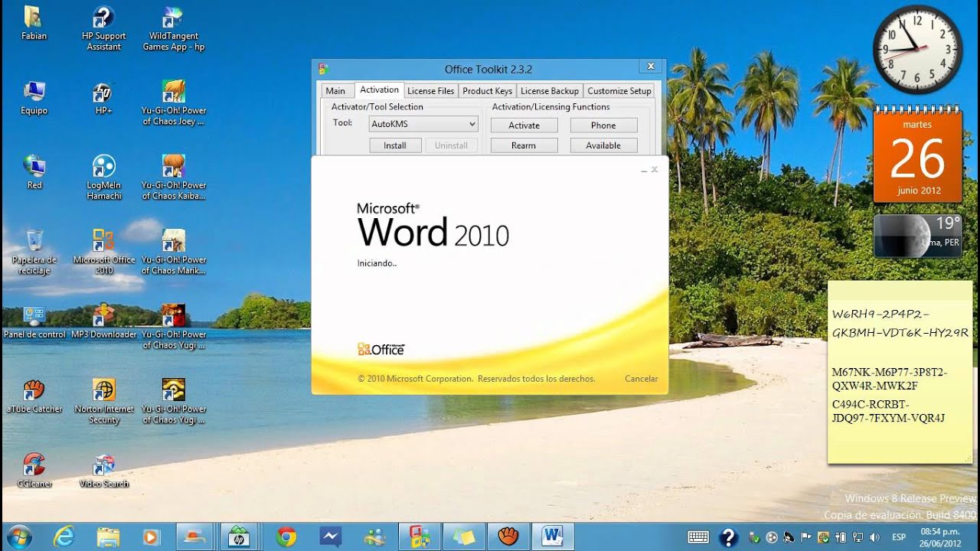Select the HP+ desktop shortcut
The image size is (980, 551).
[x=103, y=97]
